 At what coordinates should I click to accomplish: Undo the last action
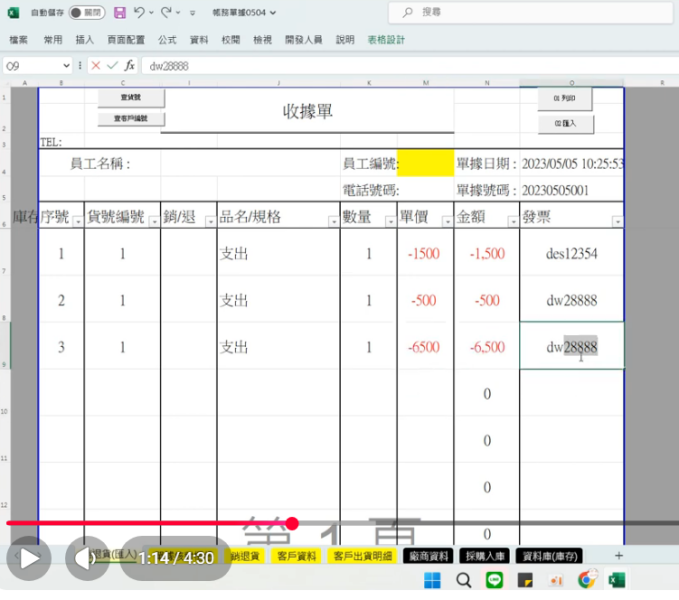tap(139, 12)
